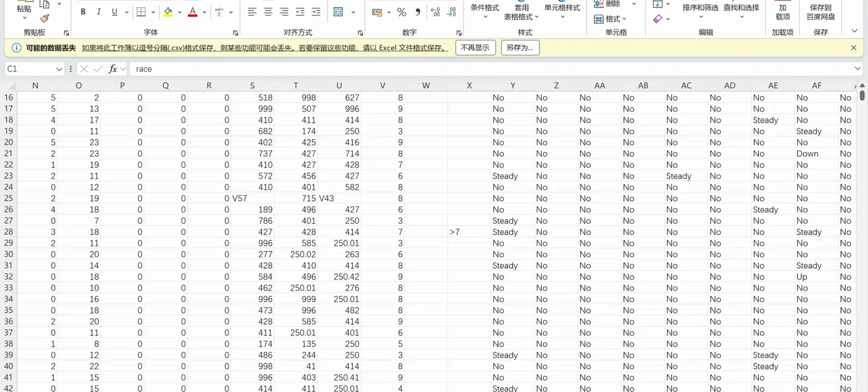The width and height of the screenshot is (868, 392).
Task: Apply the yellow fill color swatch
Action: pos(168,12)
